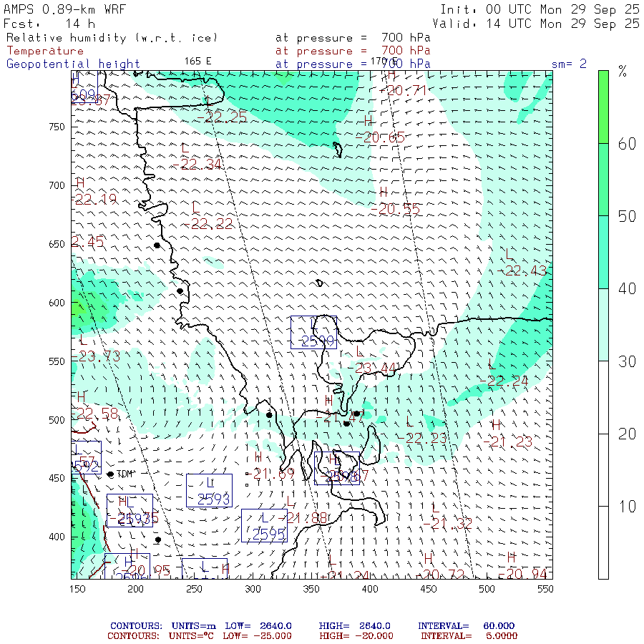Image resolution: width=644 pixels, height=644 pixels.
Task: Click the boxed 2599 geopotential low label
Action: point(314,332)
